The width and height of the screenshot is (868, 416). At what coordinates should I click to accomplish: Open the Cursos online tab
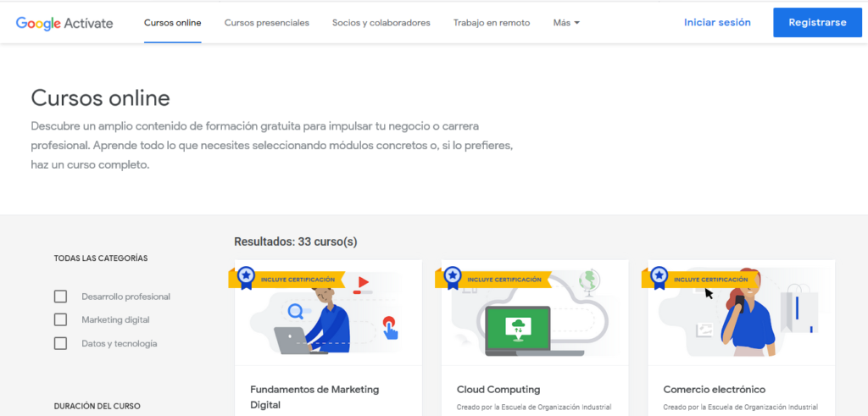pos(173,23)
